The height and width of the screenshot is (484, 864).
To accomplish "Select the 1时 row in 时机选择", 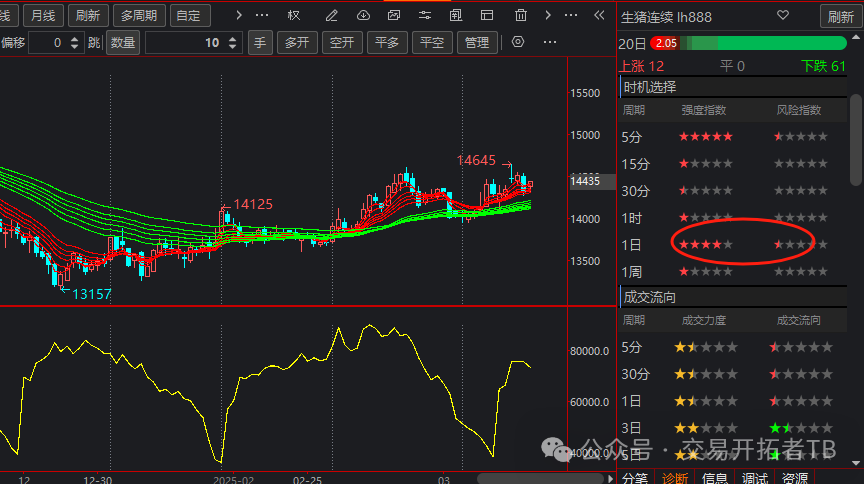I will pos(732,218).
